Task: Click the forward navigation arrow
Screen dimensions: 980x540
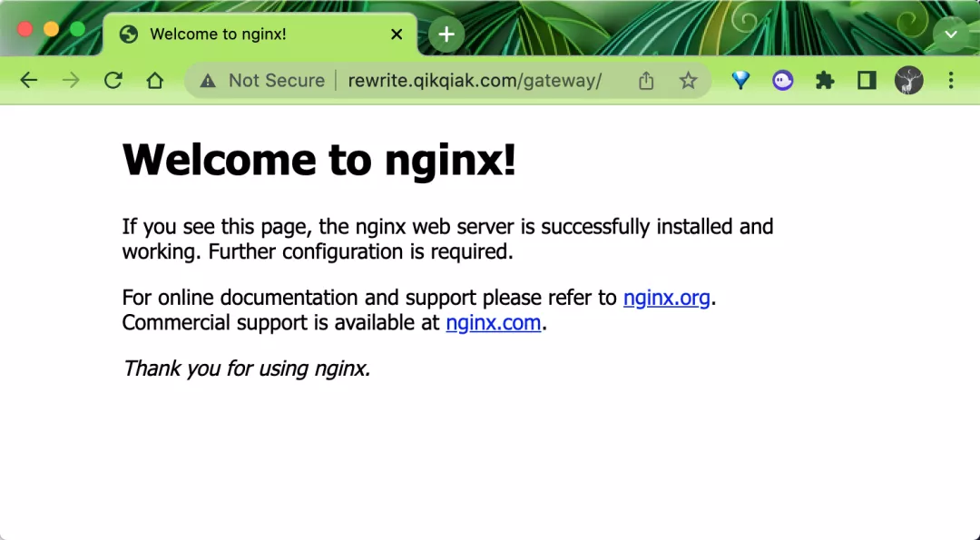Action: click(71, 81)
